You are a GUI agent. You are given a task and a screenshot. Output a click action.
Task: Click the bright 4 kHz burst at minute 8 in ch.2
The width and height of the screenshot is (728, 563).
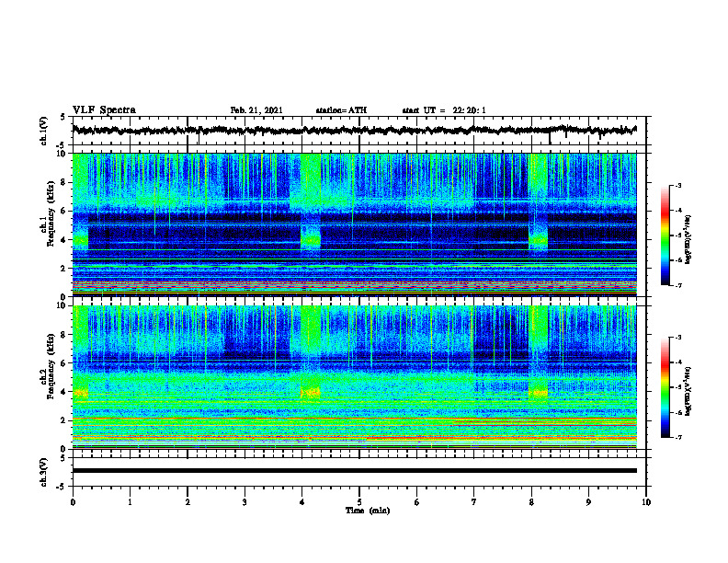(x=539, y=393)
